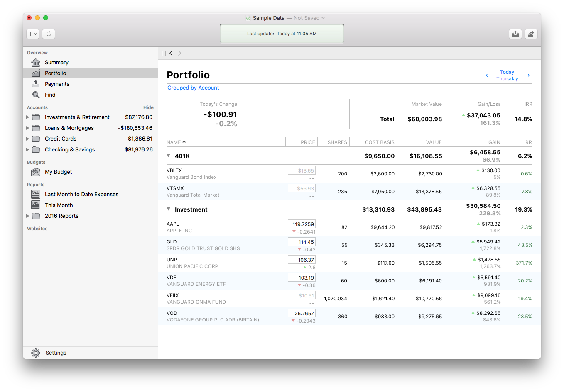
Task: Go back with the left chevron
Action: pyautogui.click(x=171, y=53)
